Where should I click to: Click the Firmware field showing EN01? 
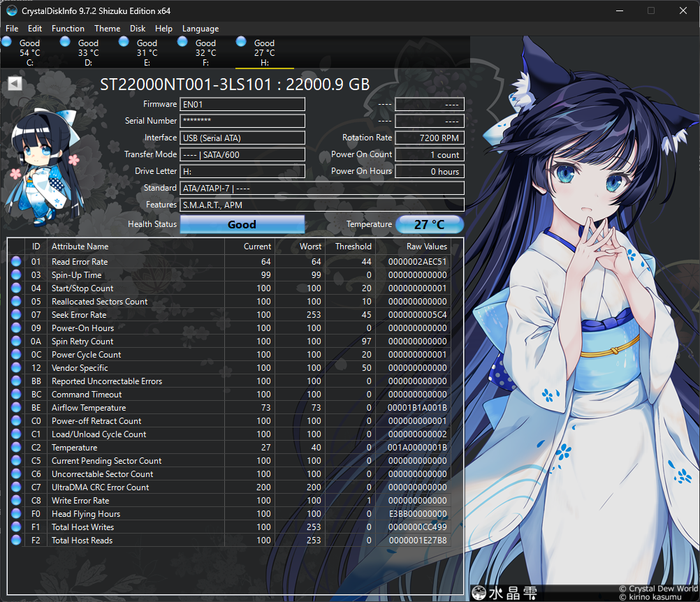click(x=242, y=105)
